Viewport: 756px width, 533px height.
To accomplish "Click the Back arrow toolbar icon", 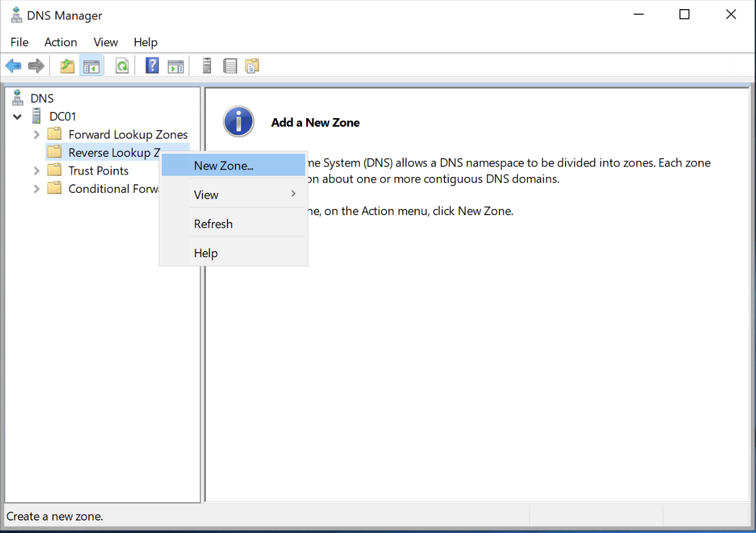I will coord(13,66).
